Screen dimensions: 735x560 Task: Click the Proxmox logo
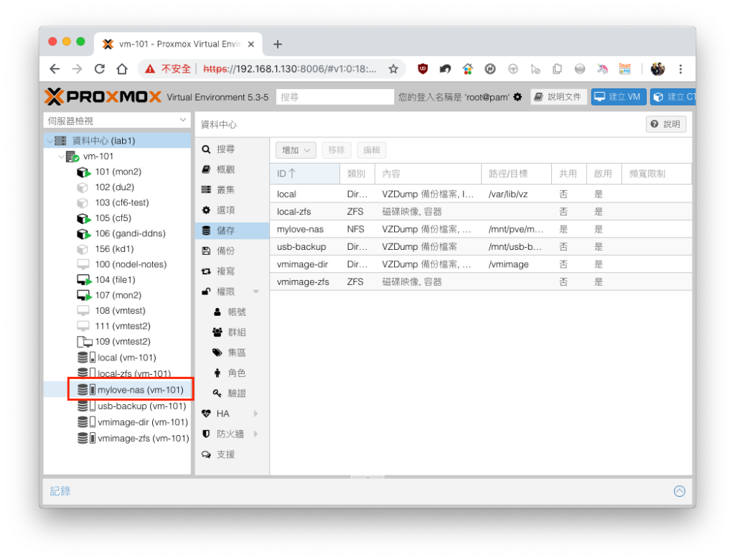[x=103, y=97]
